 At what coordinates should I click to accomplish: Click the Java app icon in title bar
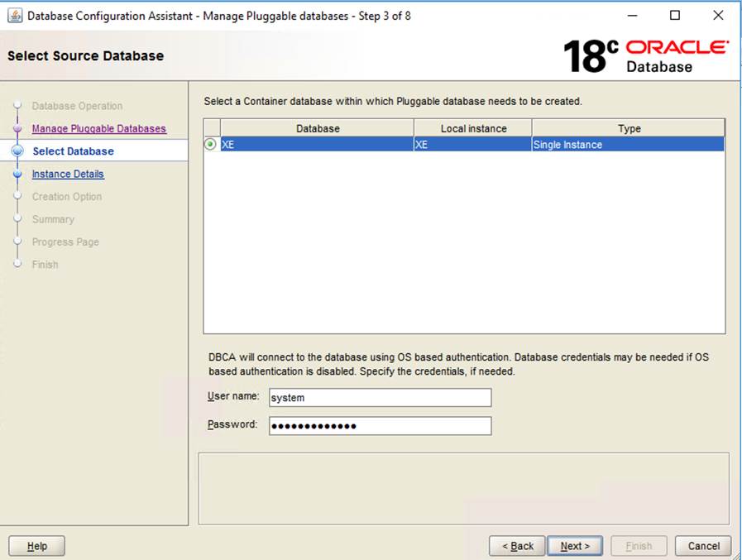pos(15,16)
